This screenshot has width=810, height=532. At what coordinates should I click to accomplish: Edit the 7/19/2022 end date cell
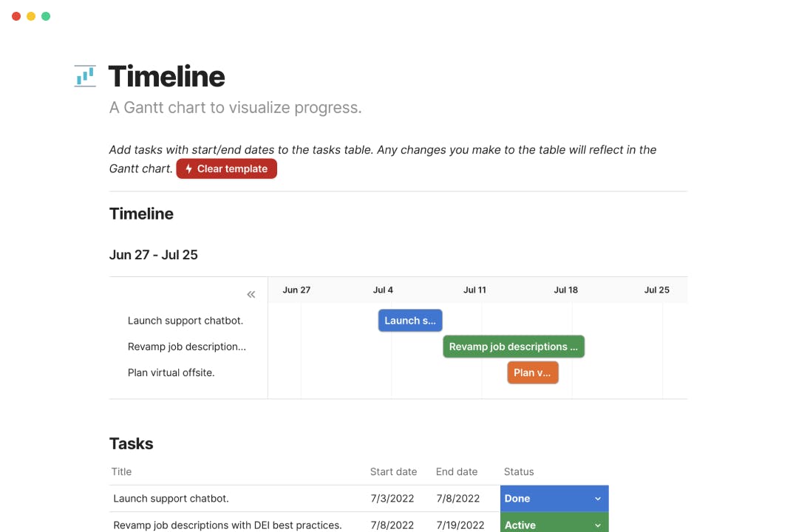point(460,525)
